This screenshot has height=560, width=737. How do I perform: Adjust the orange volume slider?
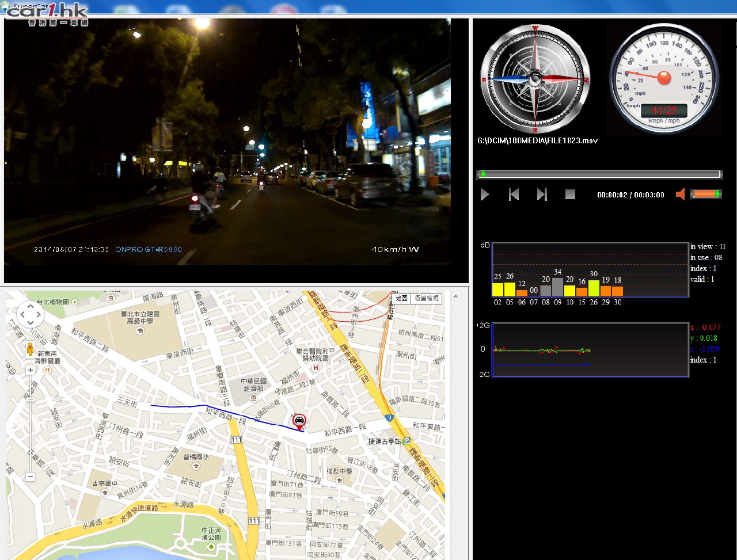pos(705,195)
